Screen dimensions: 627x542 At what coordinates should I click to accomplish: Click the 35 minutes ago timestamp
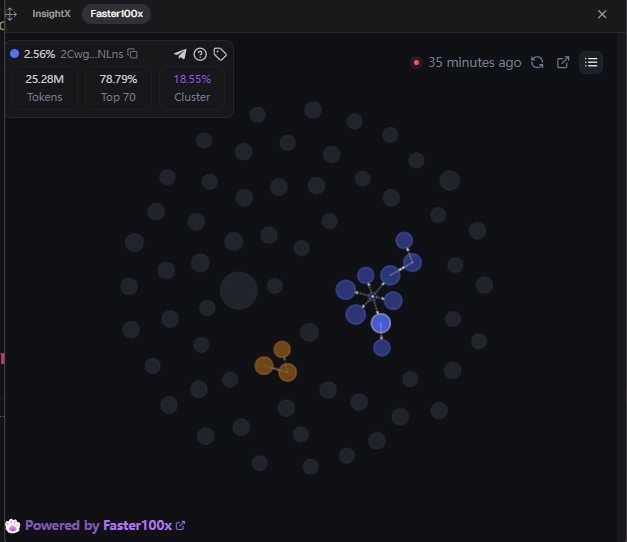(x=475, y=63)
